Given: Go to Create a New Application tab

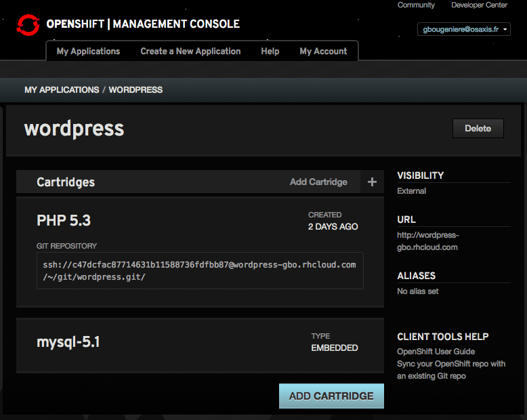Looking at the screenshot, I should point(190,51).
